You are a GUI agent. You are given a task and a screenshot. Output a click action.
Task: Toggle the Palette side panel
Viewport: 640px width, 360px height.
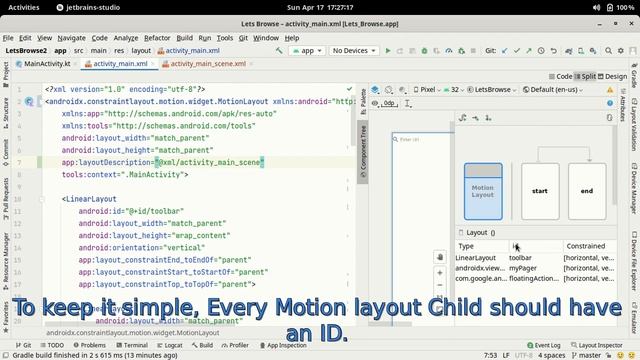click(363, 101)
